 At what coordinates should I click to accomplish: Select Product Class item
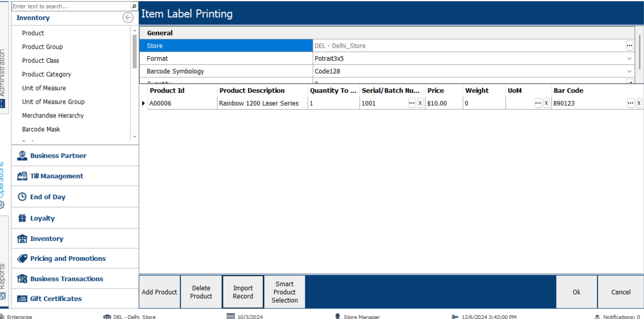coord(41,60)
